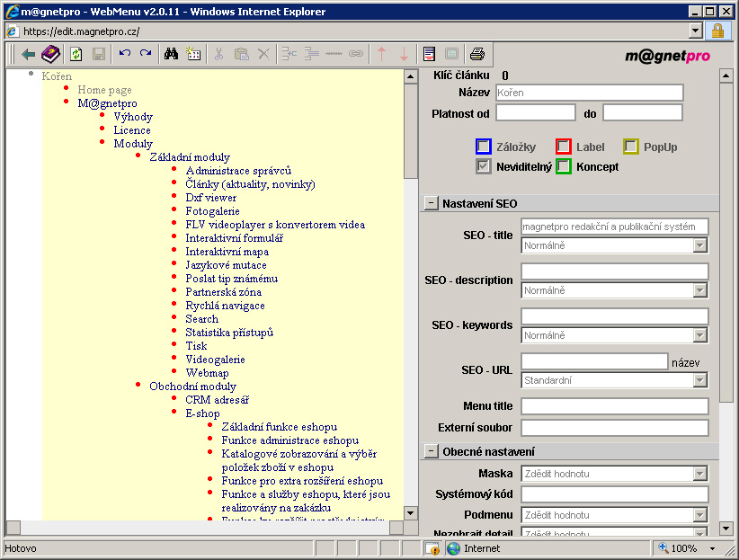Viewport: 739px width, 560px height.
Task: Select the E-shop tree item
Action: 202,413
